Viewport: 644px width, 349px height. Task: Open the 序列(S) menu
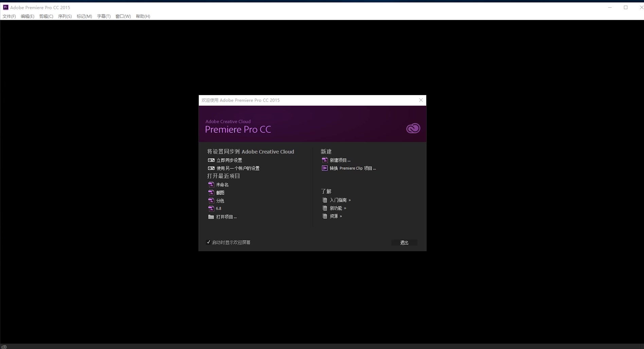point(65,16)
